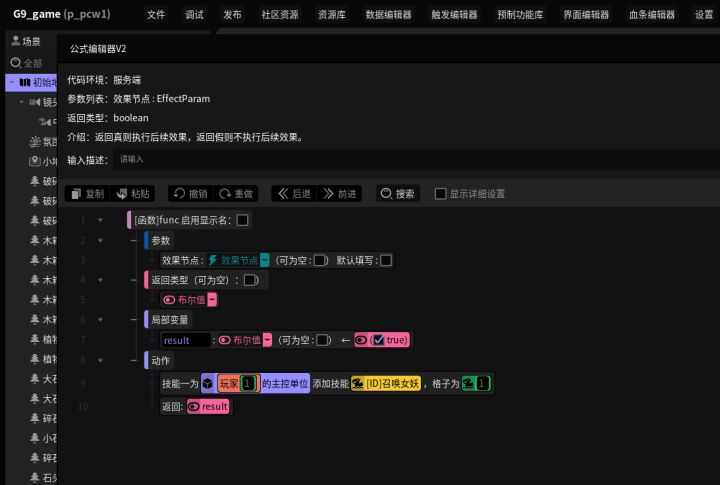The image size is (720, 485).
Task: Click the 搜索 search button
Action: (398, 194)
